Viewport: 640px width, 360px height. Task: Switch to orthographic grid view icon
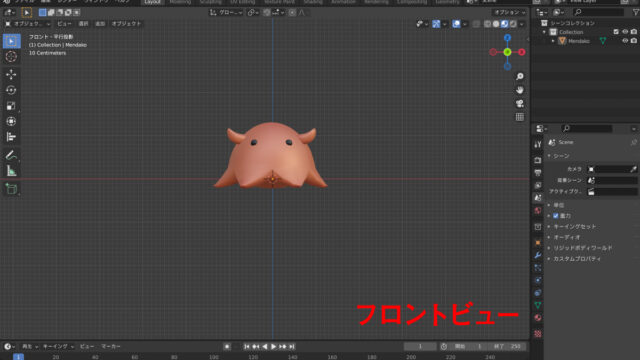pyautogui.click(x=520, y=117)
